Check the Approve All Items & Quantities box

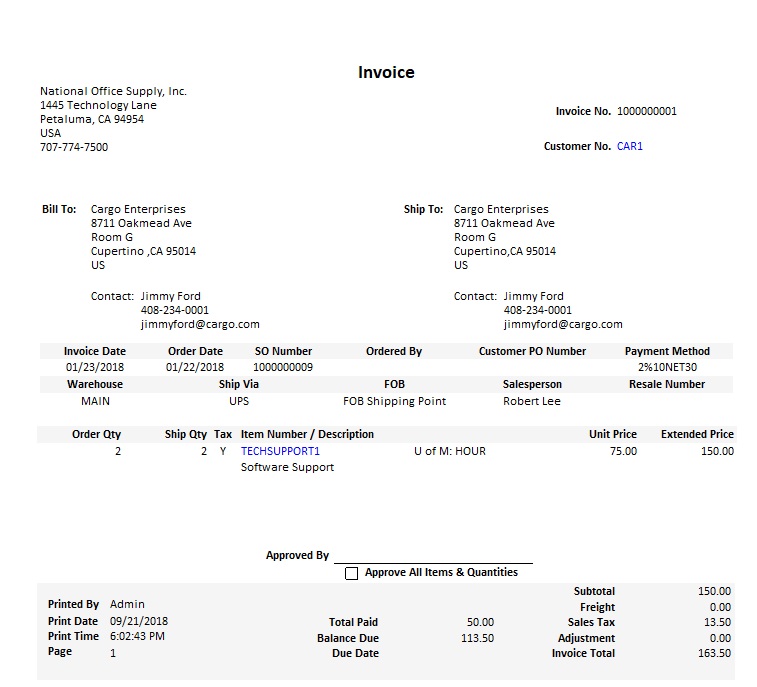click(351, 573)
